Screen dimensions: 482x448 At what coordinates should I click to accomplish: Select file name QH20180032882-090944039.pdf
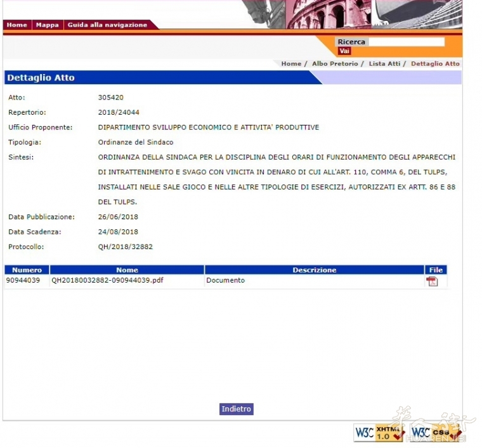pyautogui.click(x=107, y=280)
